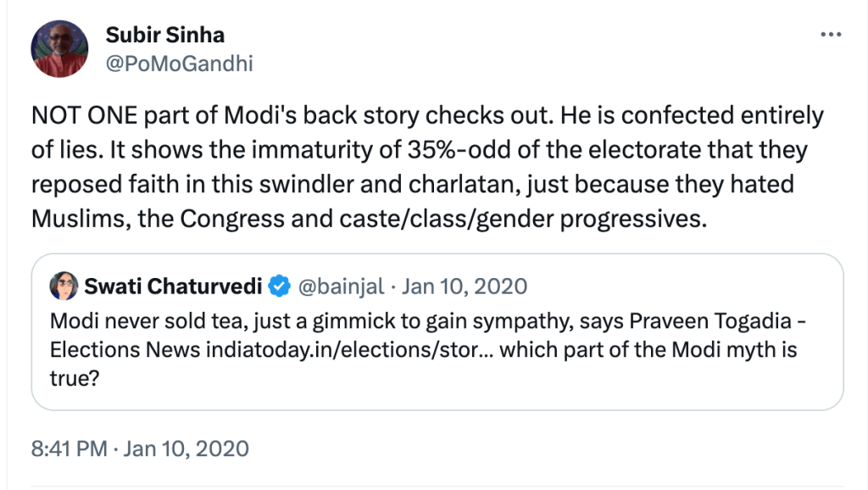Click Swati Chaturvedi's small avatar

tap(64, 287)
